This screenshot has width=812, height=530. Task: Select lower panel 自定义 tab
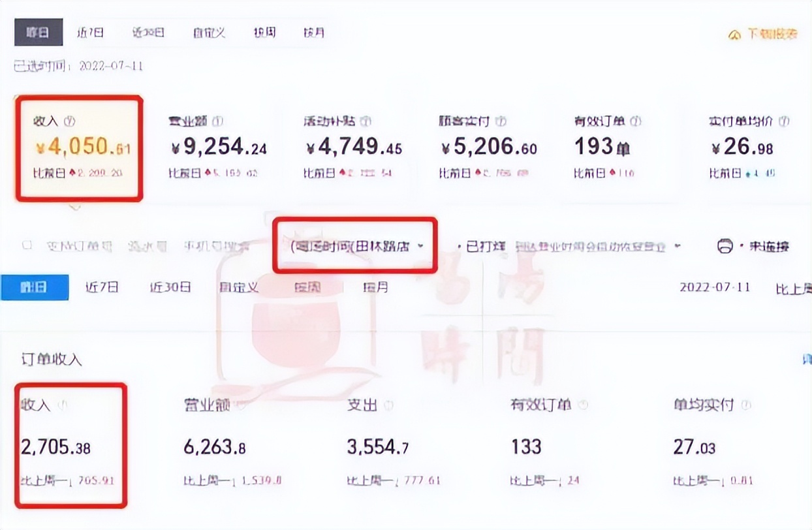point(239,287)
